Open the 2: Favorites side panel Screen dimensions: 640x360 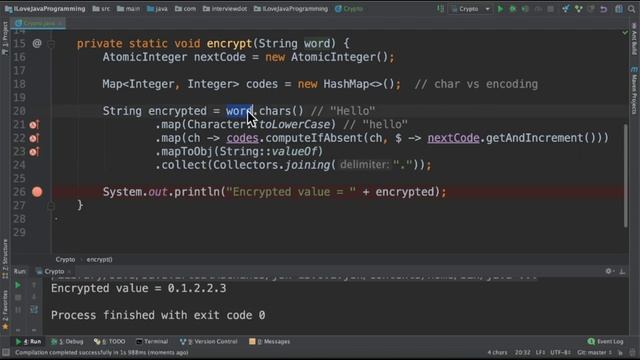tap(5, 310)
